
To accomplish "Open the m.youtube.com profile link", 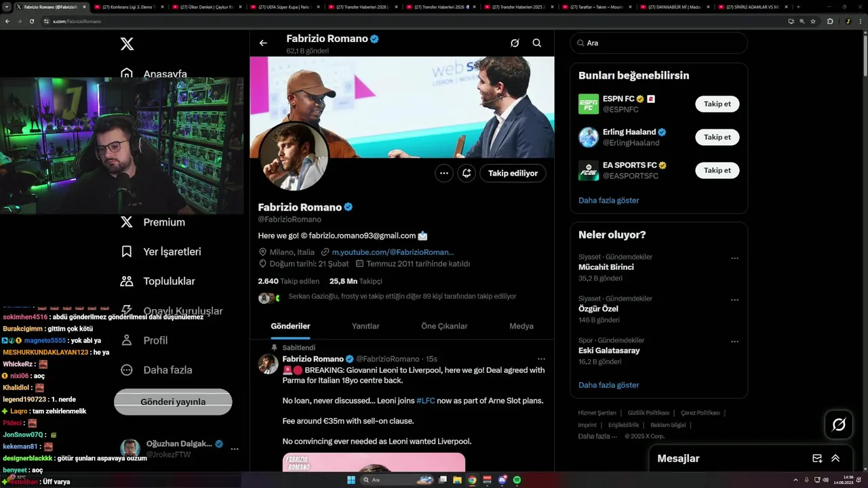I will 393,251.
